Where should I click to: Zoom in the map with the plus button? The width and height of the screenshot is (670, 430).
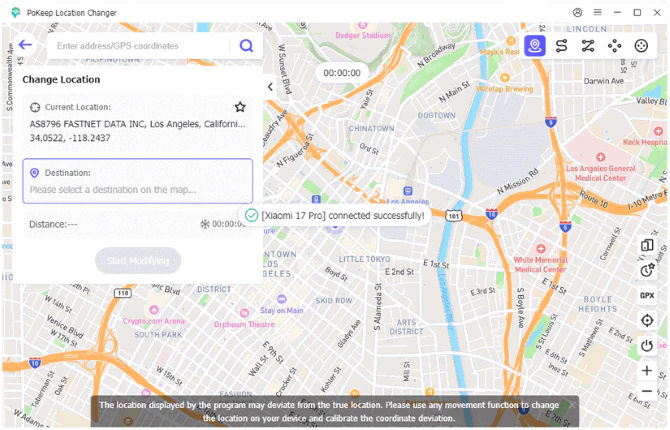tap(647, 371)
